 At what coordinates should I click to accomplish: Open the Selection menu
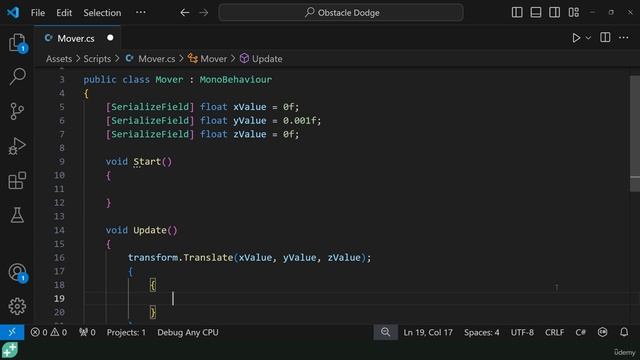coord(102,13)
